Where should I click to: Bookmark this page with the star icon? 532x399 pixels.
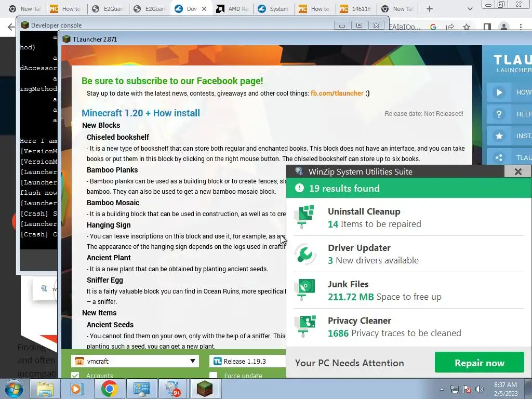pos(467,27)
